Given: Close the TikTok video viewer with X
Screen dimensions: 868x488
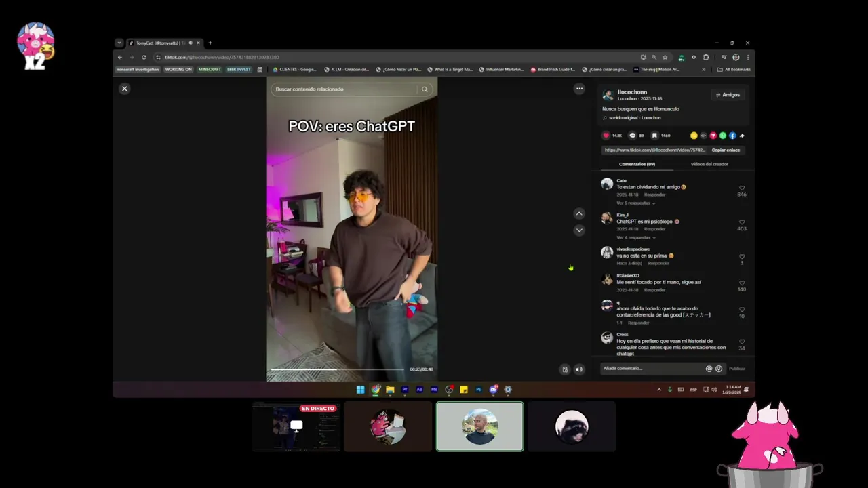Looking at the screenshot, I should (x=124, y=89).
